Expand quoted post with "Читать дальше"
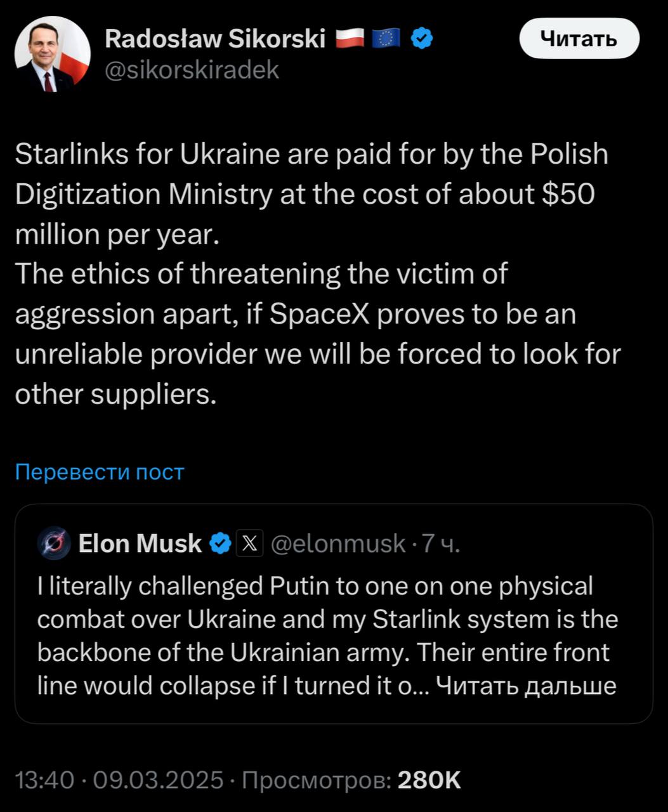This screenshot has height=812, width=668. point(527,686)
